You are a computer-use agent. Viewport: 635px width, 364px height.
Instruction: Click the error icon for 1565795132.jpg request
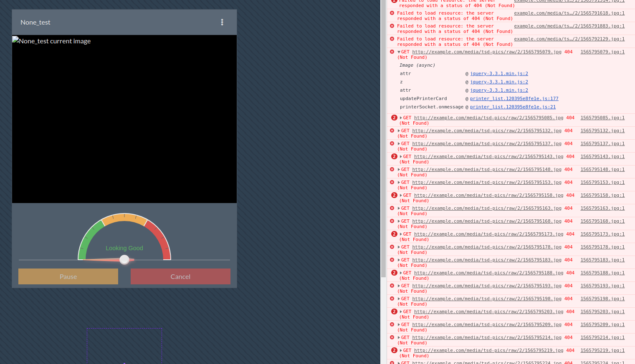click(x=392, y=131)
